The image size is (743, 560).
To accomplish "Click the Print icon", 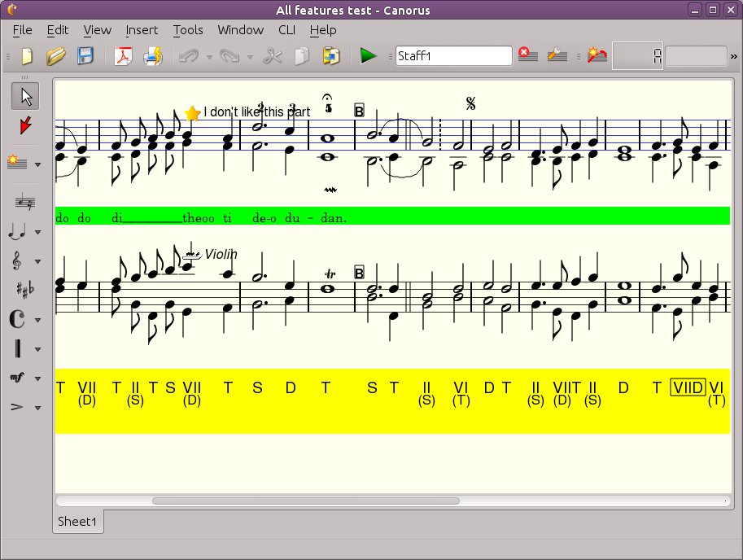I will (152, 56).
